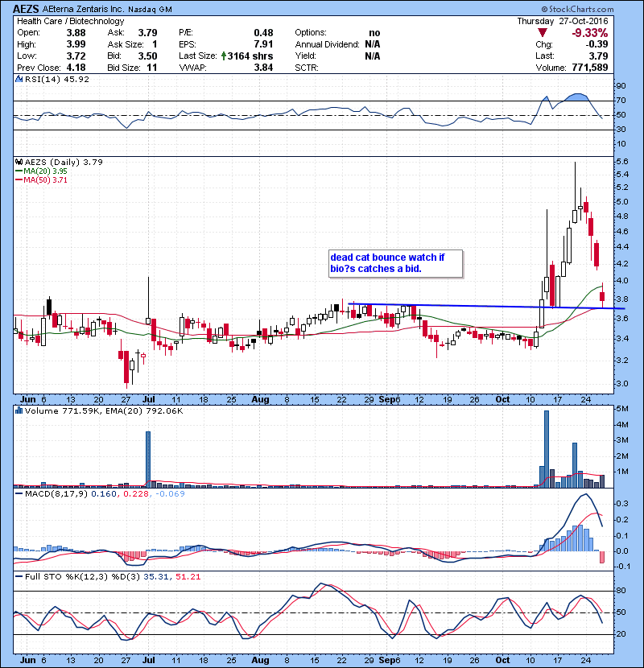
Task: Click the AEZS ticker symbol title
Action: pyautogui.click(x=26, y=9)
